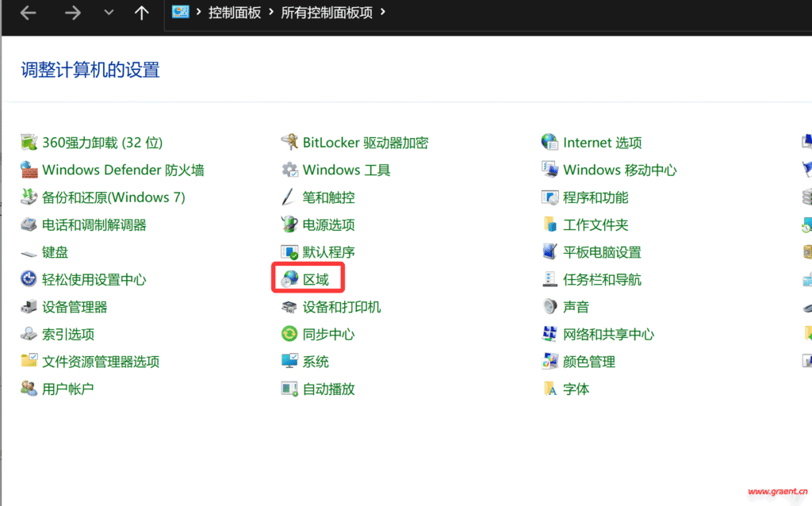This screenshot has width=812, height=506.
Task: Expand the chevron after 所有控制面板项
Action: pyautogui.click(x=384, y=13)
